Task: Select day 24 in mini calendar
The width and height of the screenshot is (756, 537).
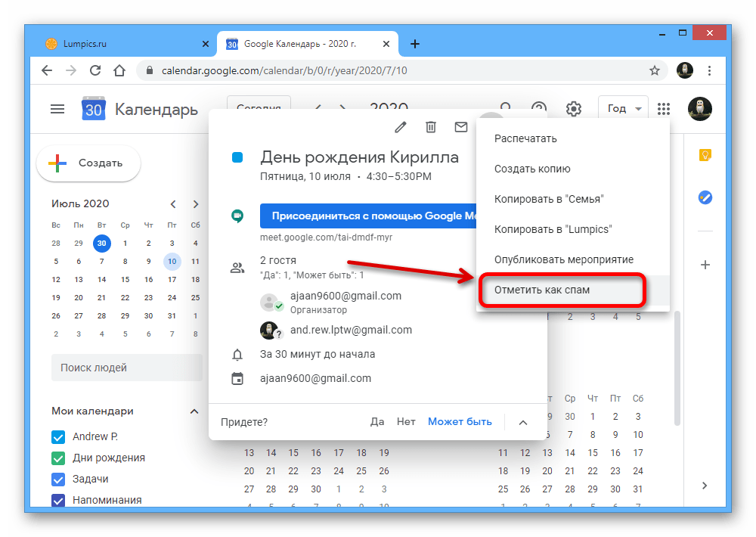Action: pos(172,298)
